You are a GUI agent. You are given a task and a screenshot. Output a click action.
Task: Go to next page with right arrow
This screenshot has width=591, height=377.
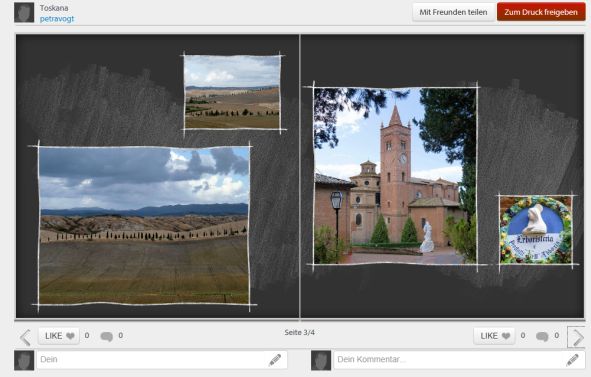pos(577,337)
